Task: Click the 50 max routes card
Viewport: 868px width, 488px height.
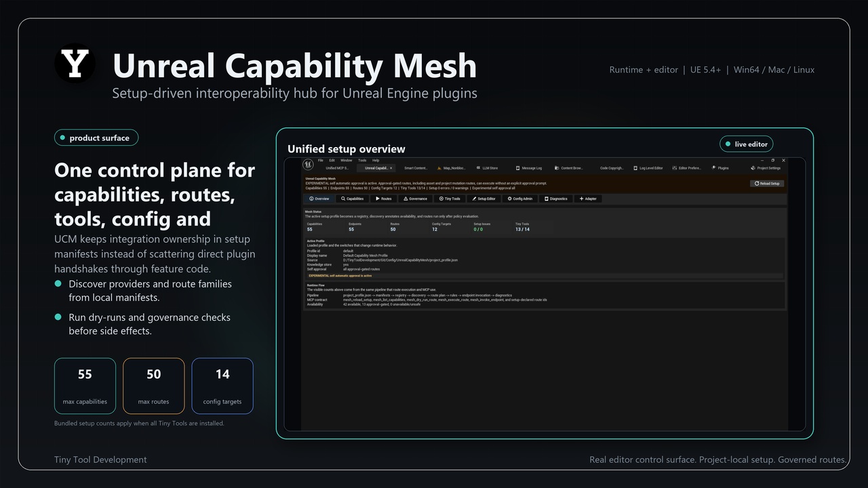Action: (154, 386)
